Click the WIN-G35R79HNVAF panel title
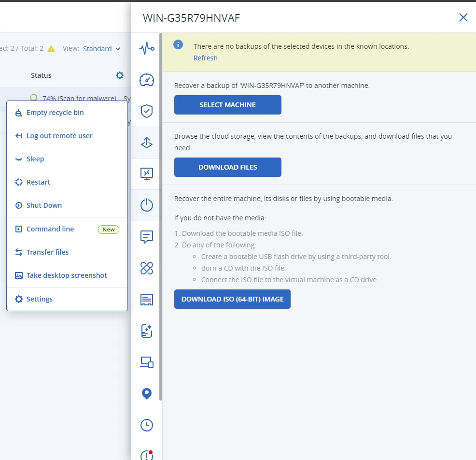This screenshot has width=476, height=460. pos(191,18)
